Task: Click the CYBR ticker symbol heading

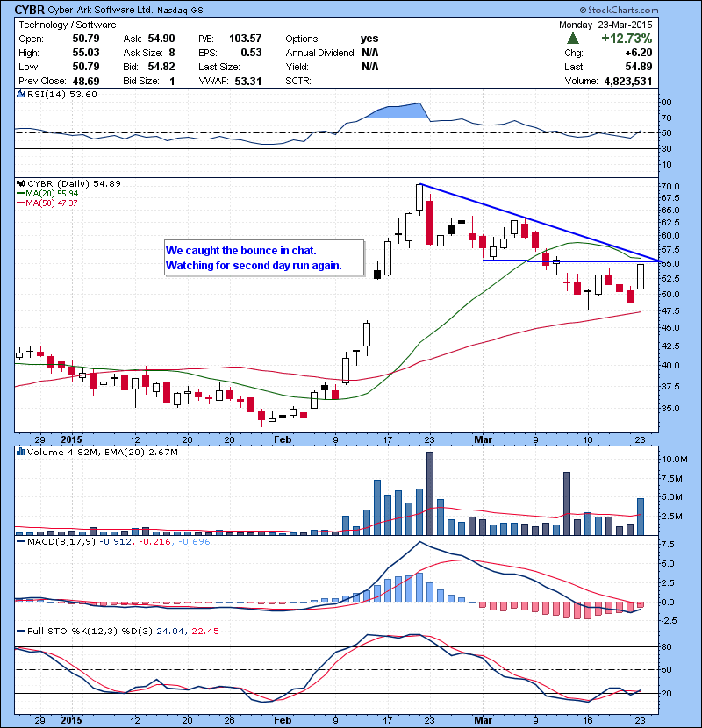Action: tap(30, 10)
